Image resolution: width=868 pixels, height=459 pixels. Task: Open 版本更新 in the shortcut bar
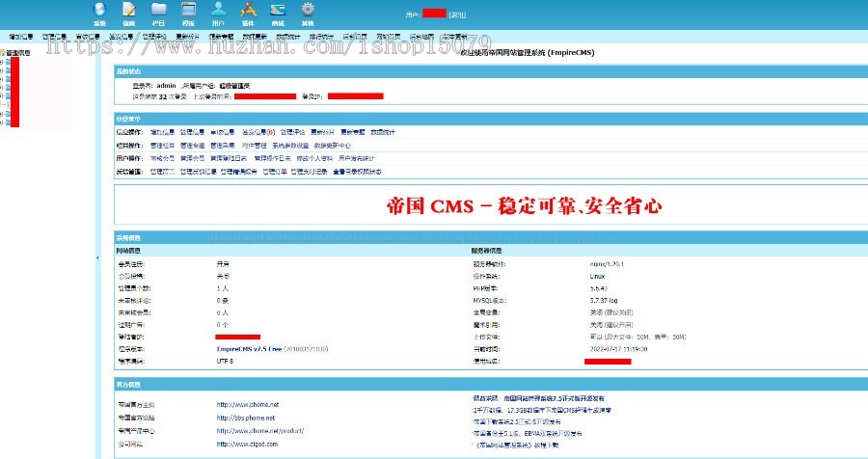(455, 37)
